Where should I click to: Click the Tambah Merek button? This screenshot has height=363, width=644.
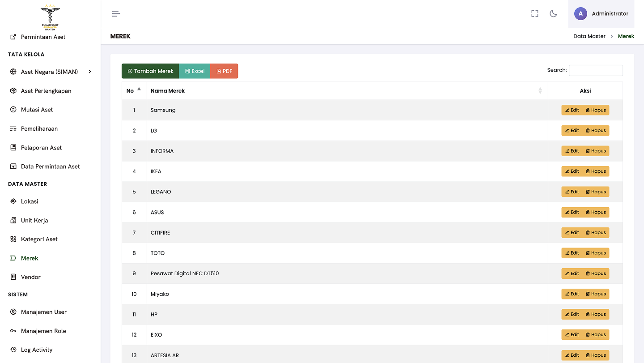click(150, 71)
